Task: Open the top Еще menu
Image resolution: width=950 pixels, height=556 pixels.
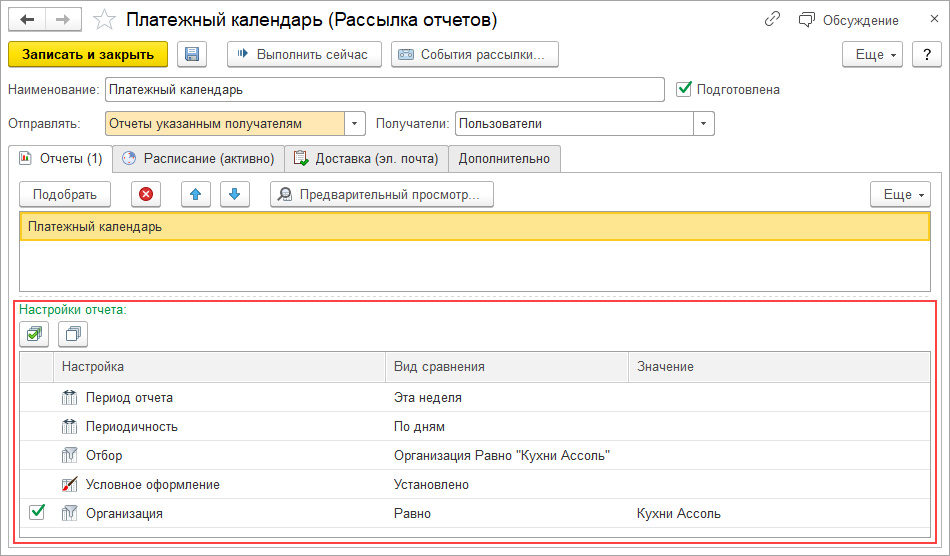Action: pos(873,54)
